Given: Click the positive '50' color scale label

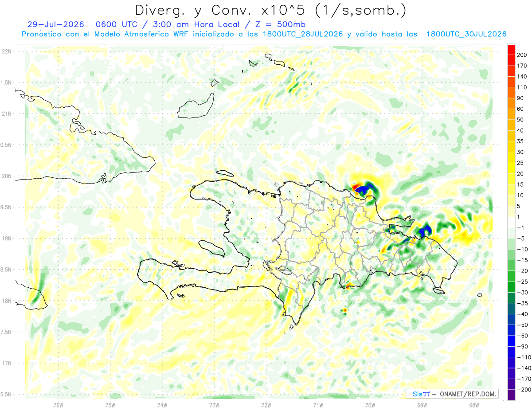Looking at the screenshot, I should [520, 120].
